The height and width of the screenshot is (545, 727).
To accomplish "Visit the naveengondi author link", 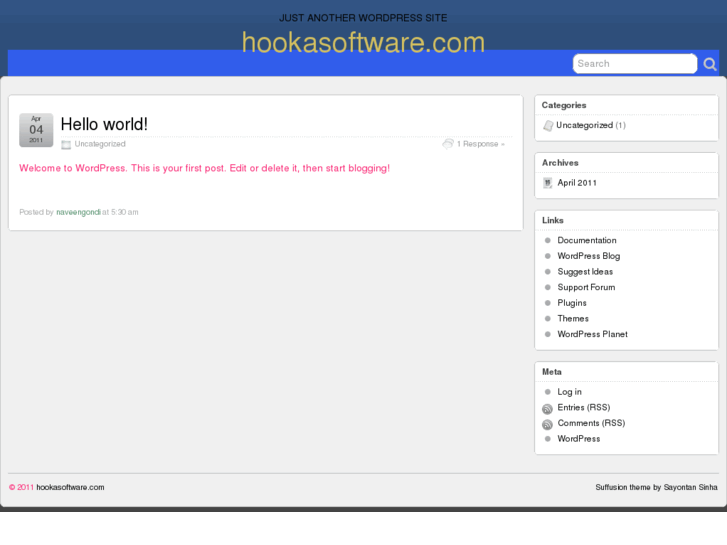I will [78, 212].
